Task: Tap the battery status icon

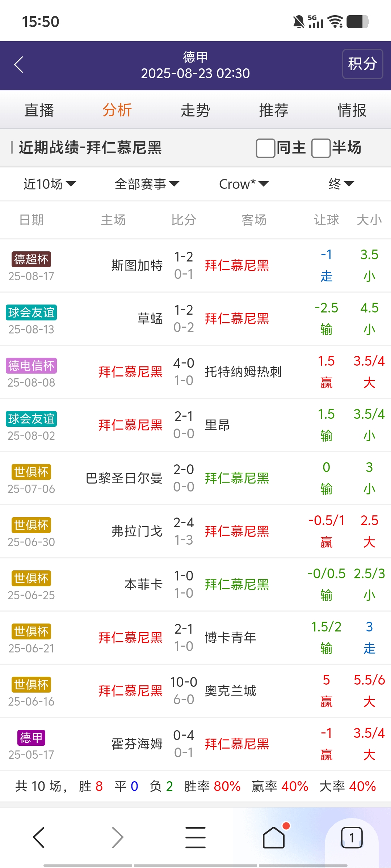Action: 357,22
